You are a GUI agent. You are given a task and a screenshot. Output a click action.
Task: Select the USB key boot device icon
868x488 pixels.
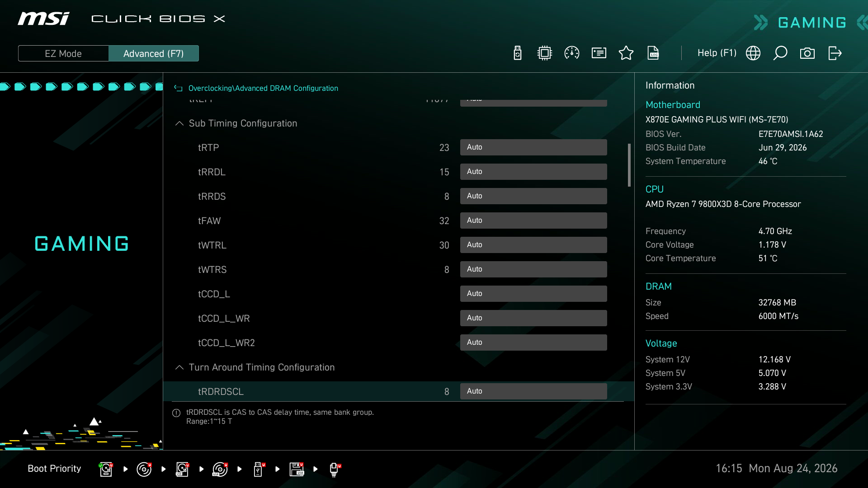click(259, 469)
